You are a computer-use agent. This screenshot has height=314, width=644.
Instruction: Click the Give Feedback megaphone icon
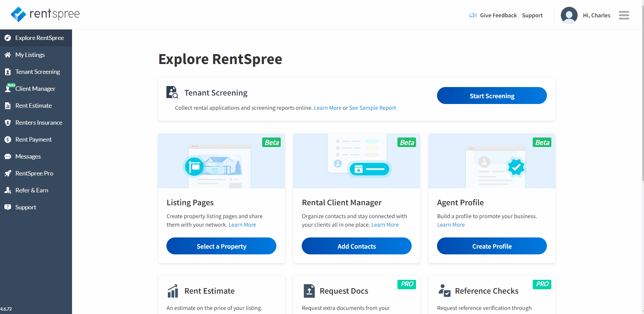(x=473, y=15)
